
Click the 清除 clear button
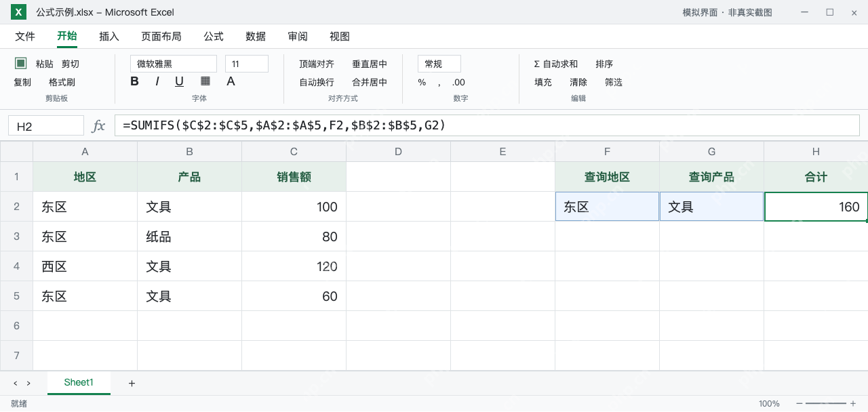tap(578, 82)
